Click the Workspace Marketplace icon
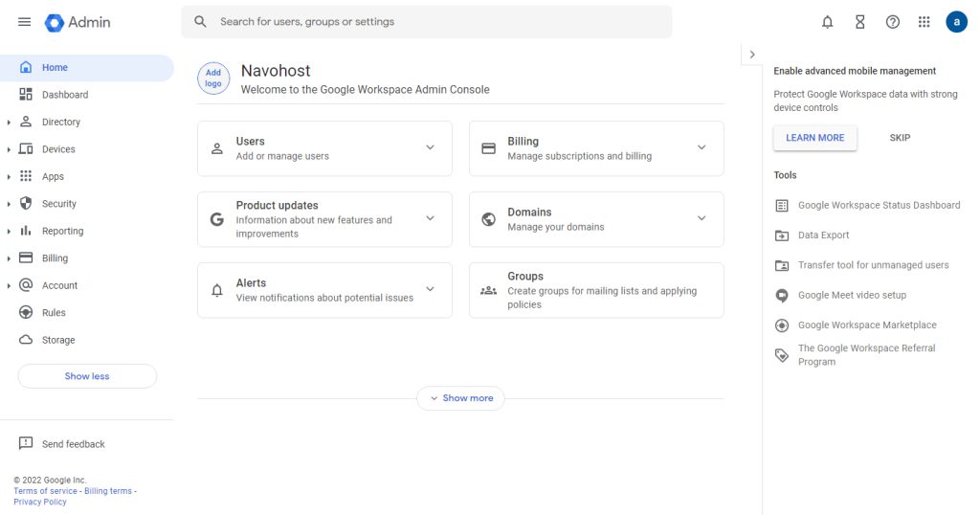This screenshot has height=515, width=980. (x=782, y=325)
